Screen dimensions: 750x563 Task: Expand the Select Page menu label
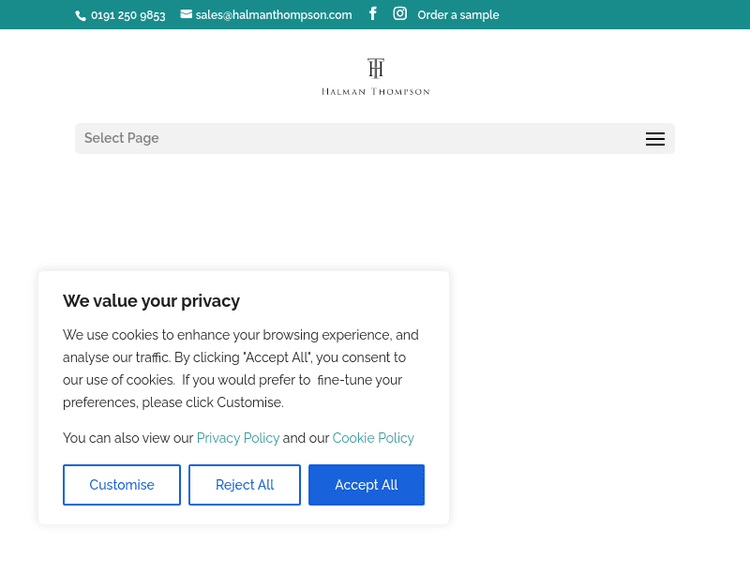click(122, 138)
